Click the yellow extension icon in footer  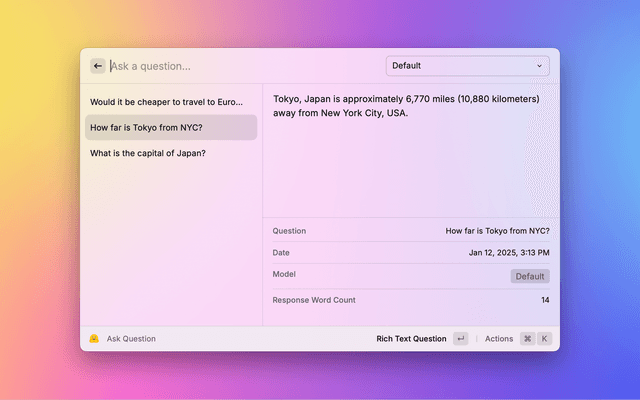pyautogui.click(x=93, y=339)
